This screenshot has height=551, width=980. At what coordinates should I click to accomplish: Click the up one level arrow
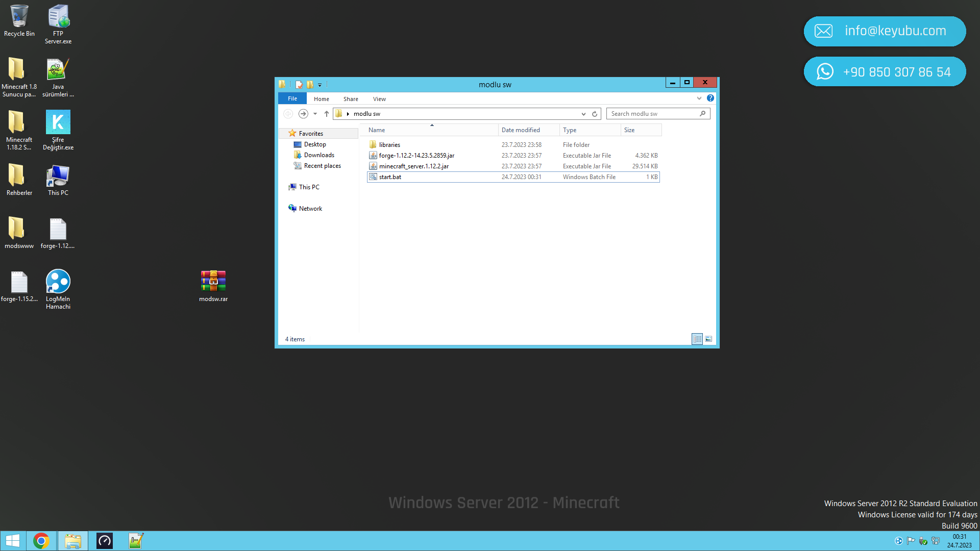[327, 114]
